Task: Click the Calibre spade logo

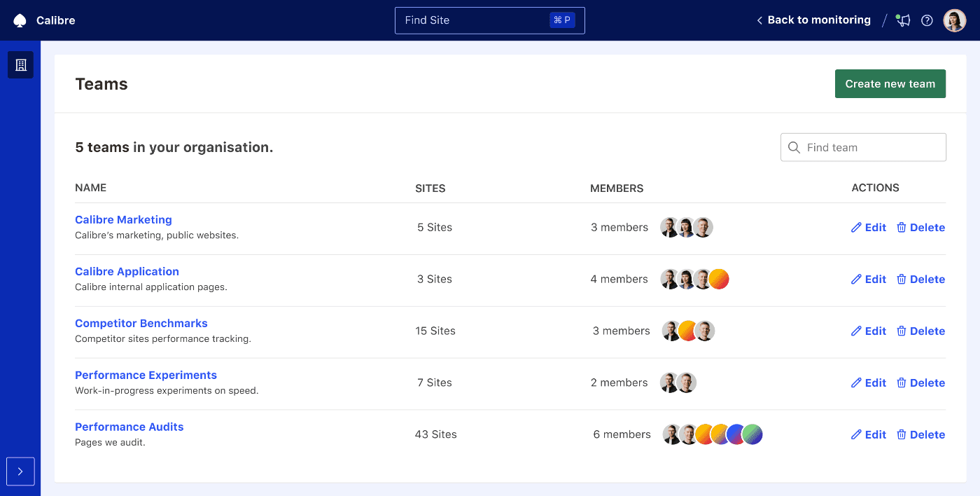Action: point(20,20)
